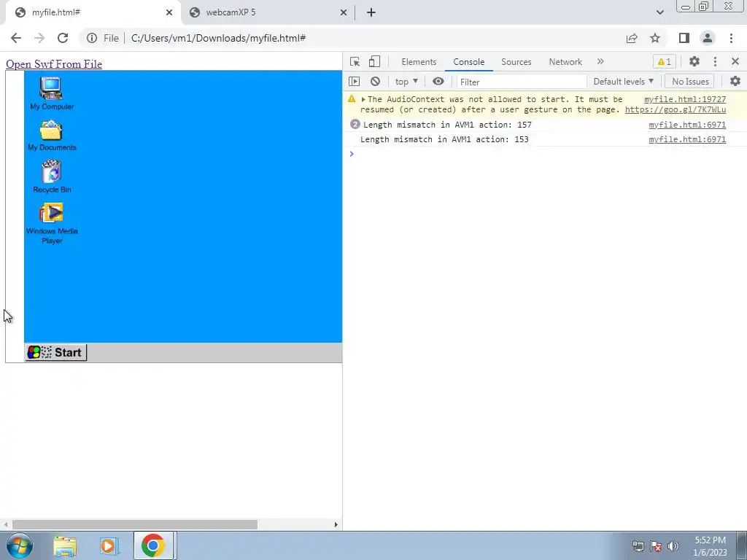Screen dimensions: 747x560
Task: Click the horizontal scrollbar right arrow
Action: point(336,524)
